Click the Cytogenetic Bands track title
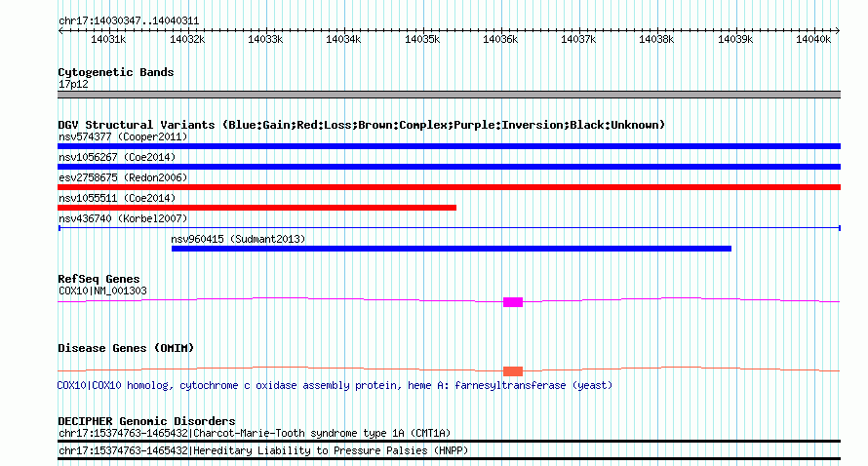 [x=116, y=72]
